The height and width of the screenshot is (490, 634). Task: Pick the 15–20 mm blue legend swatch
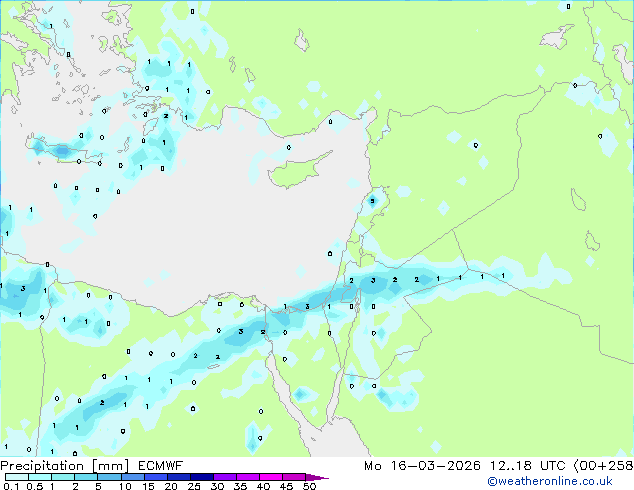coord(155,477)
